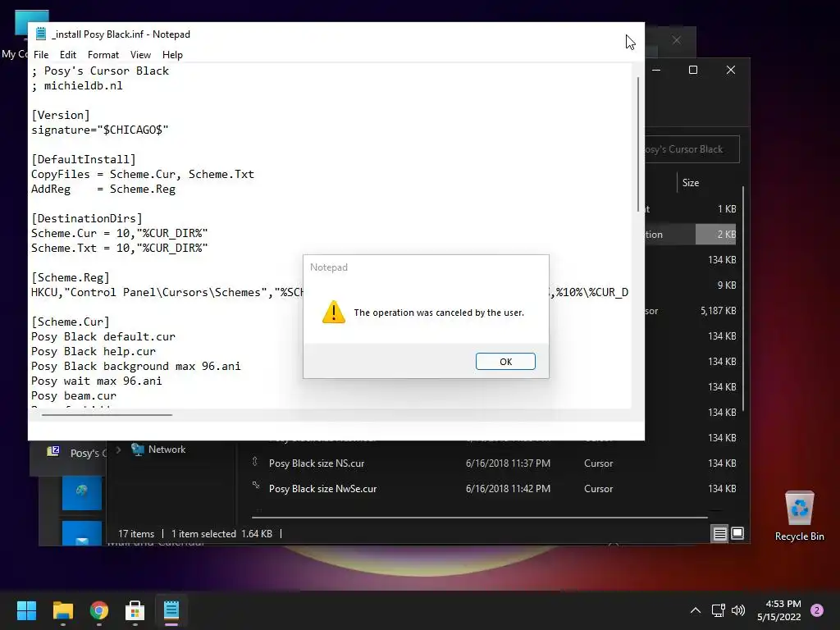Select Posy Black size NwSe.cur file
The height and width of the screenshot is (630, 840).
[322, 489]
